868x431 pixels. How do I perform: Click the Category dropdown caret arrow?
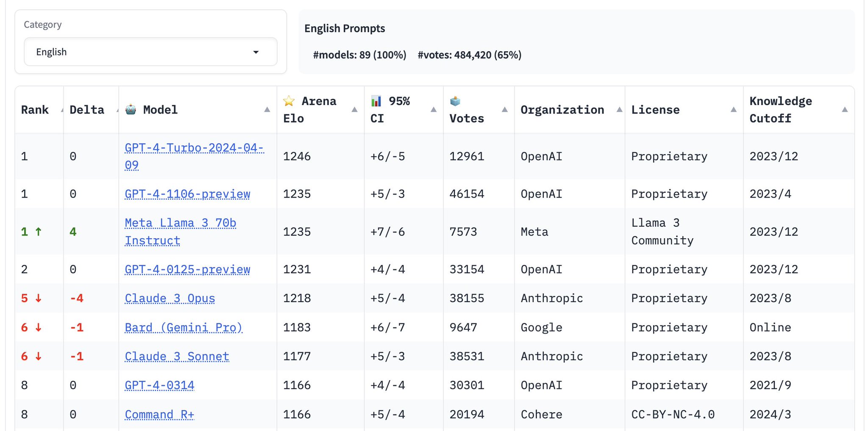click(256, 52)
